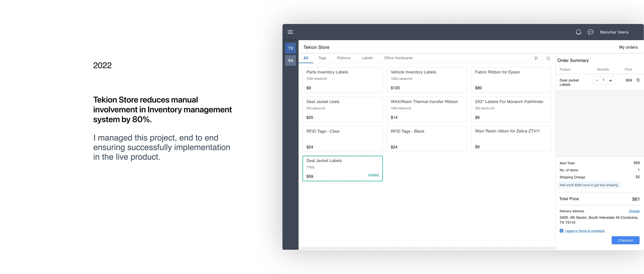Decrease Deal Jacket Labels quantity
Screen dimensions: 644x274
point(597,80)
